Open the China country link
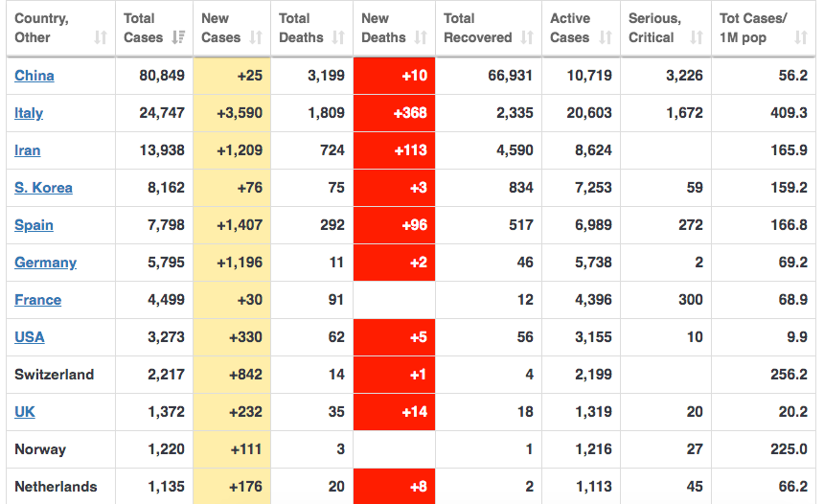 [34, 76]
